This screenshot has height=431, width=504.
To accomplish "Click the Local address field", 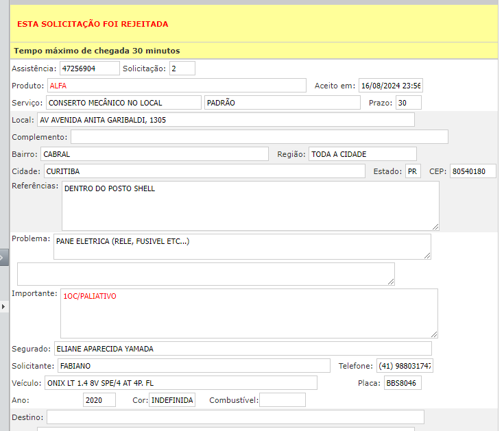I will 226,120.
